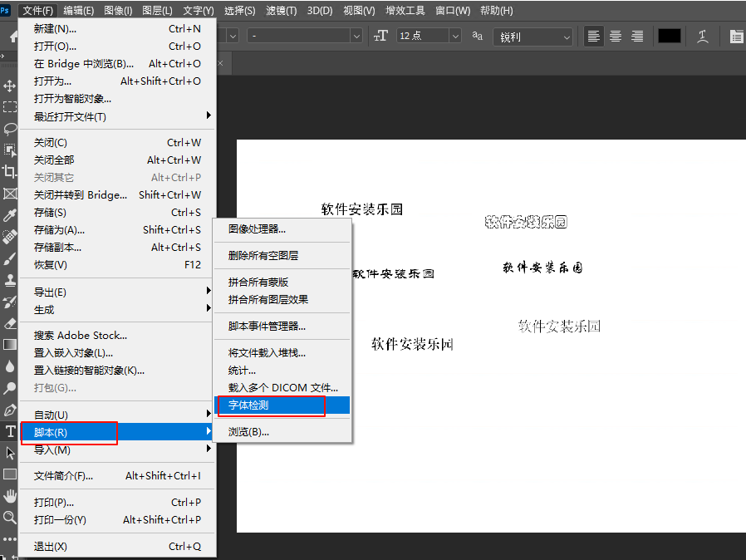Select the Eyedropper tool
This screenshot has height=560, width=746.
[10, 216]
